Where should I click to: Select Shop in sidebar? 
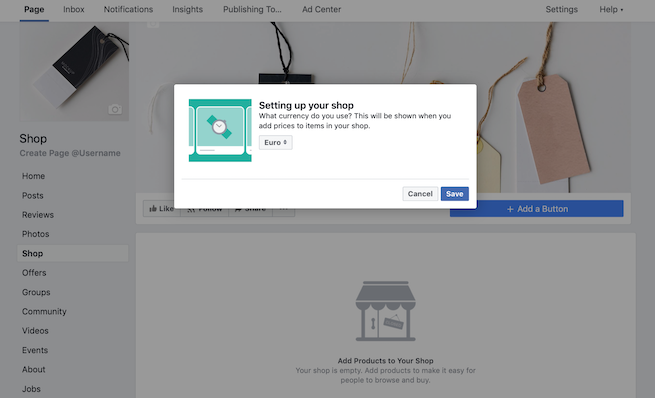tap(73, 254)
